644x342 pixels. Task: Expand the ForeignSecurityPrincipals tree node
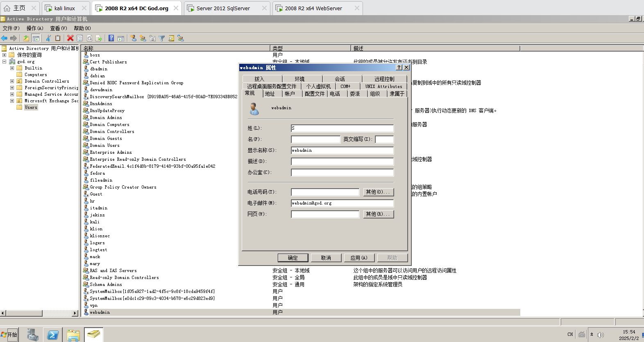tap(12, 88)
